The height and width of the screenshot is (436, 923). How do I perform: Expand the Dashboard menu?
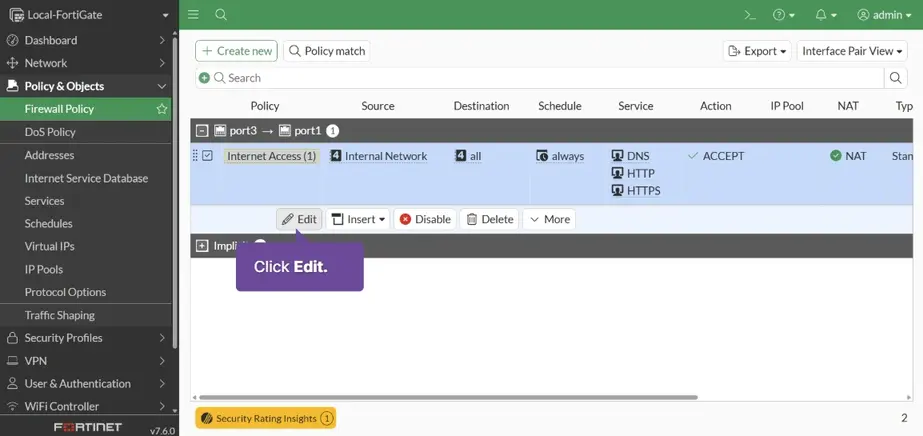pos(86,40)
